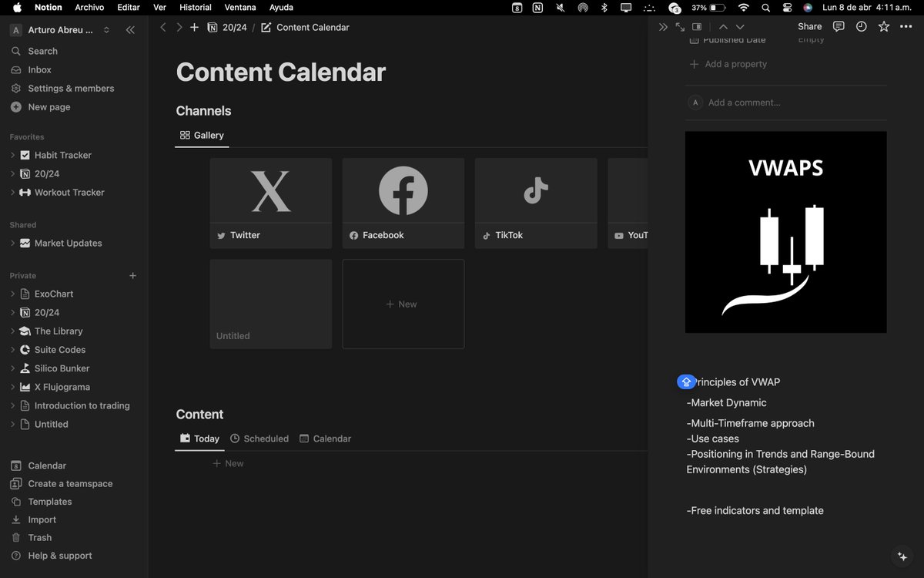
Task: Open the Ventana menu
Action: 240,7
